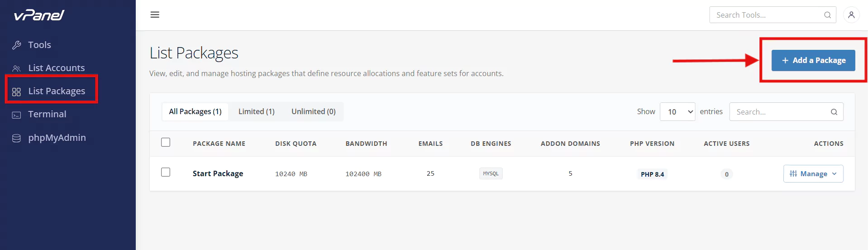Click the vPanel logo
The height and width of the screenshot is (250, 868).
click(39, 15)
